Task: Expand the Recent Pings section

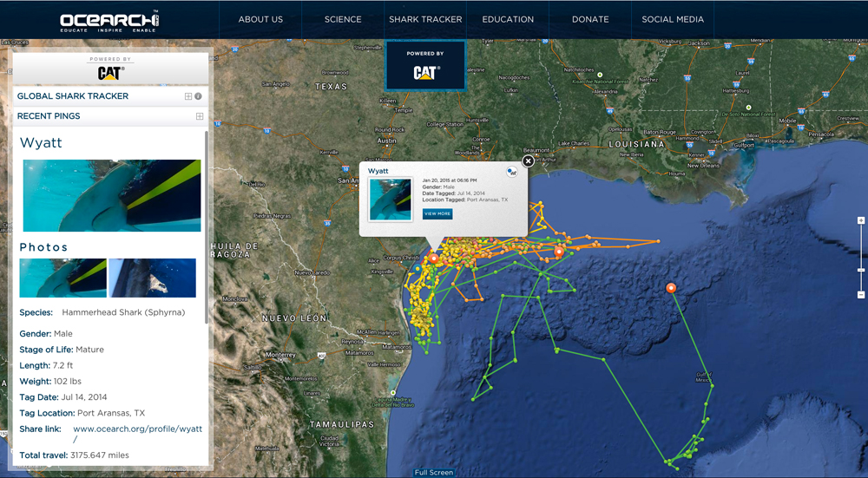Action: tap(200, 116)
